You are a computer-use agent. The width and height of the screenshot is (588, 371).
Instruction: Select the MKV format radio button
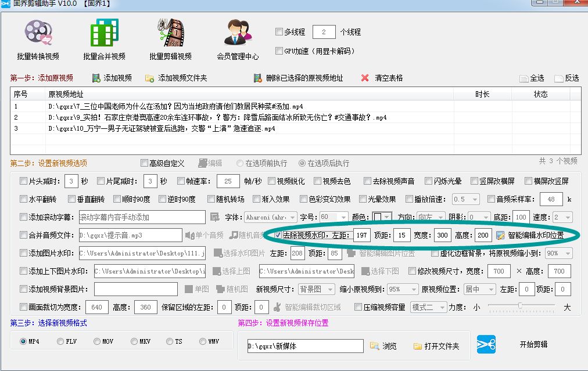[134, 341]
